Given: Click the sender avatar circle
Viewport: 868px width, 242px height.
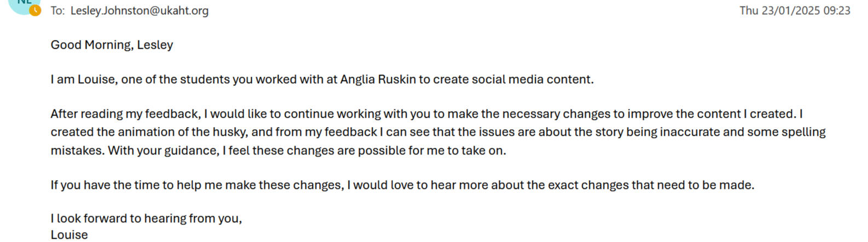Looking at the screenshot, I should [x=22, y=4].
